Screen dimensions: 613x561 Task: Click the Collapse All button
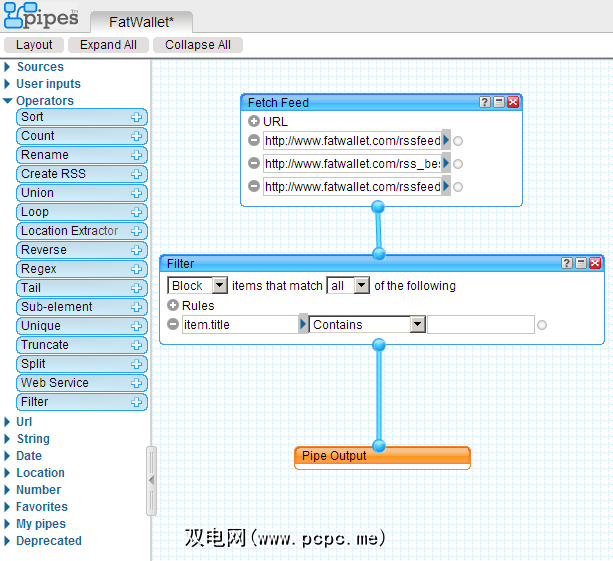point(198,45)
